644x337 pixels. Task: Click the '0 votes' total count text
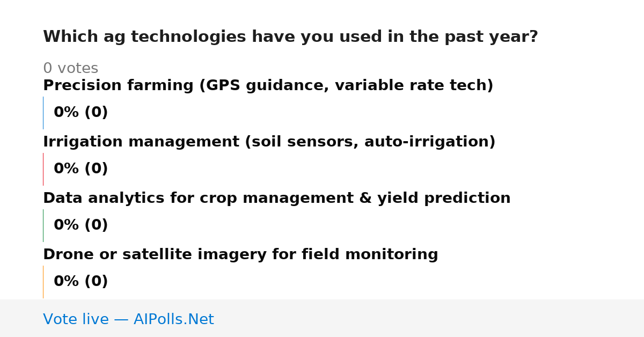[x=70, y=69]
